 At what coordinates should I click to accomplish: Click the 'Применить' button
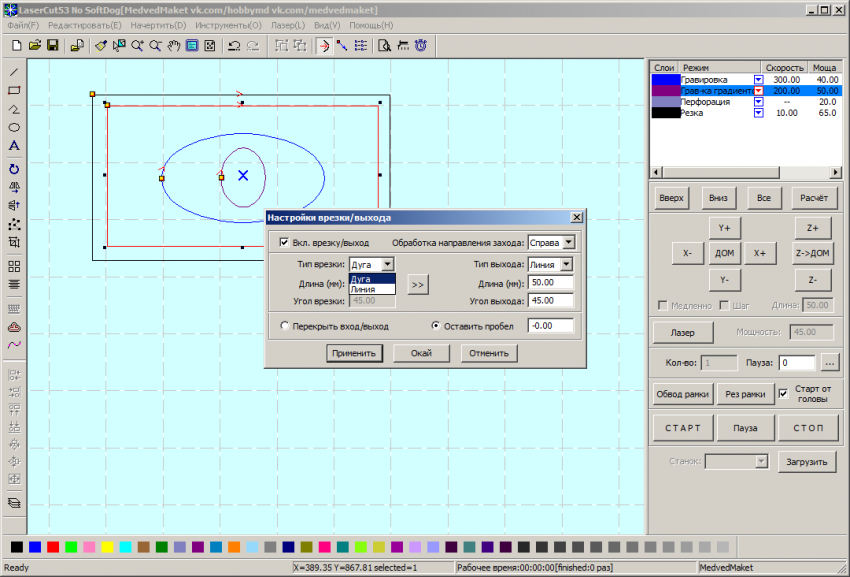click(353, 353)
